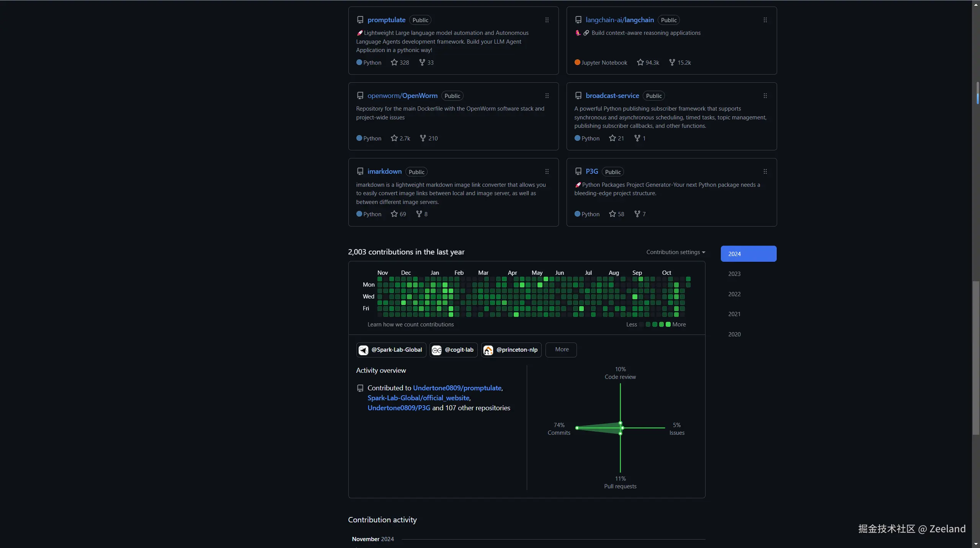The height and width of the screenshot is (548, 980).
Task: Click brightest green legend square
Action: pyautogui.click(x=668, y=325)
